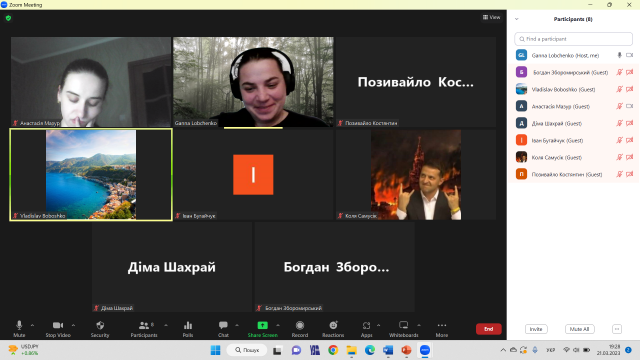
Task: Expand audio options arrow beside Mute
Action: pos(32,325)
